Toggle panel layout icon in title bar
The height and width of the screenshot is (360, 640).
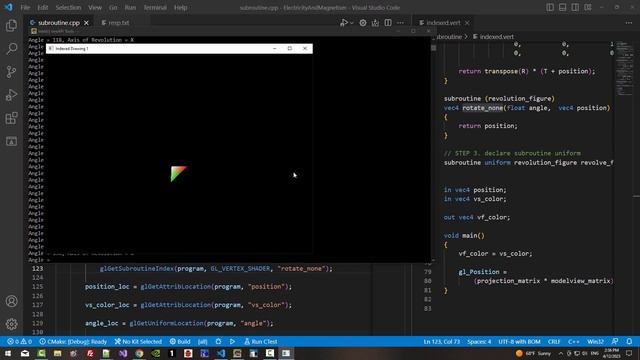click(x=562, y=7)
